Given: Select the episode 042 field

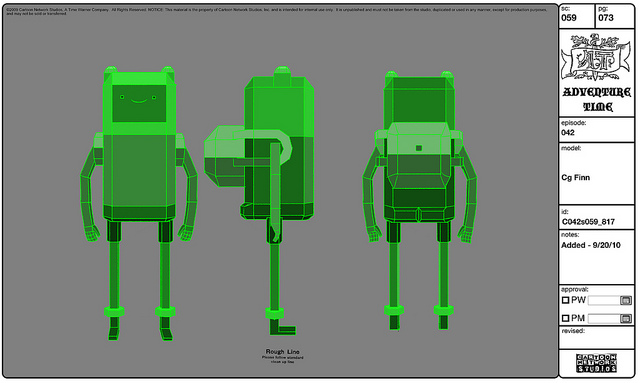Looking at the screenshot, I should [596, 130].
